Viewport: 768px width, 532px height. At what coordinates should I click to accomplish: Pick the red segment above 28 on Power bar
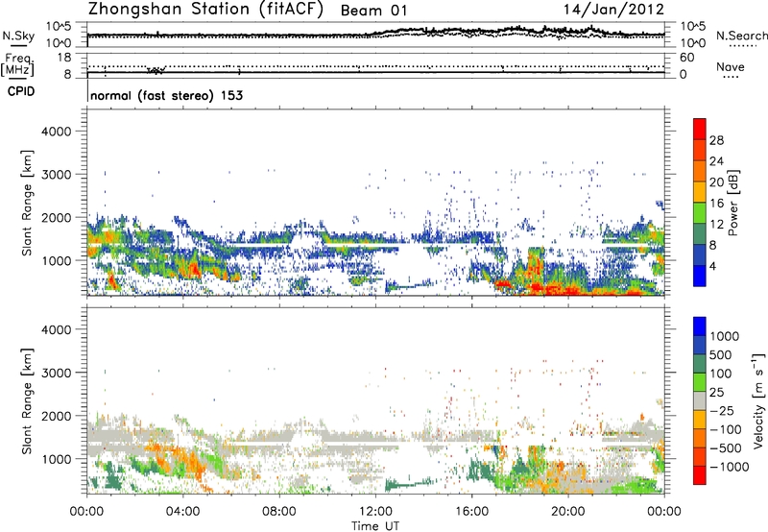(700, 130)
